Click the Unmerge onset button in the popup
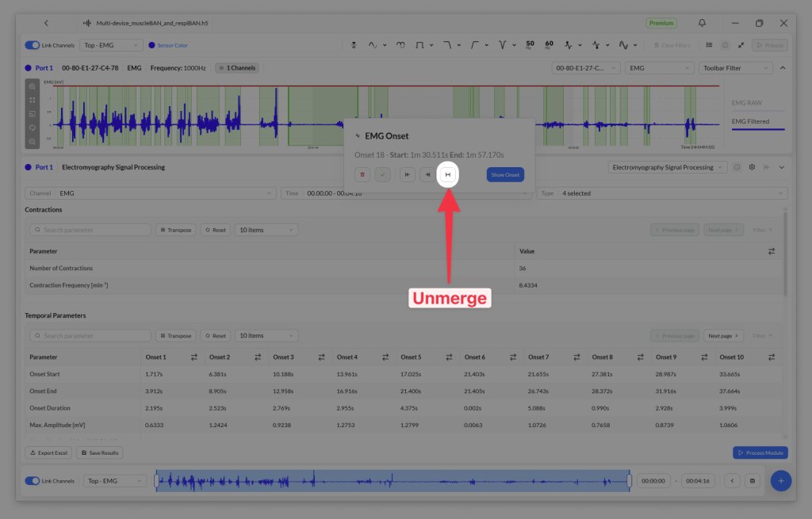This screenshot has width=812, height=519. click(448, 174)
